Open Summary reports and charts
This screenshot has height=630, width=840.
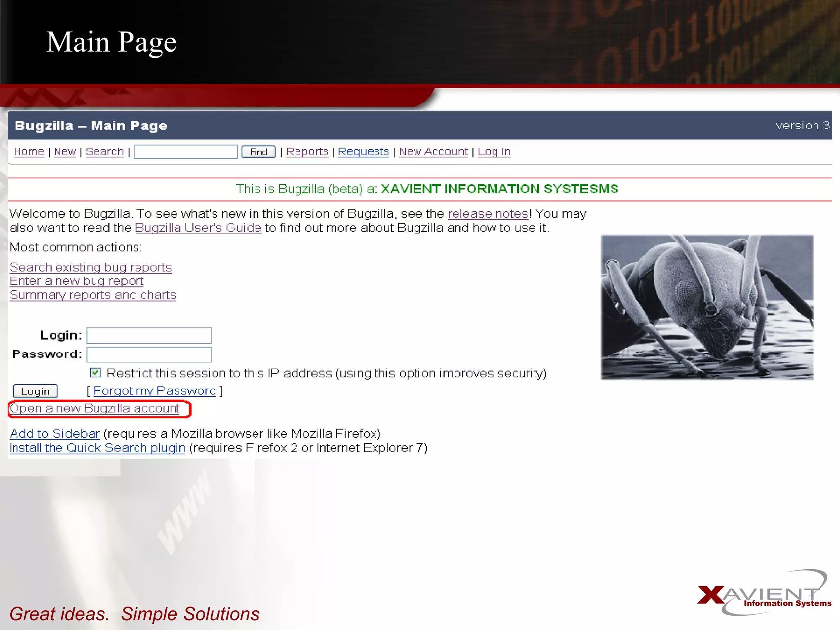[93, 295]
